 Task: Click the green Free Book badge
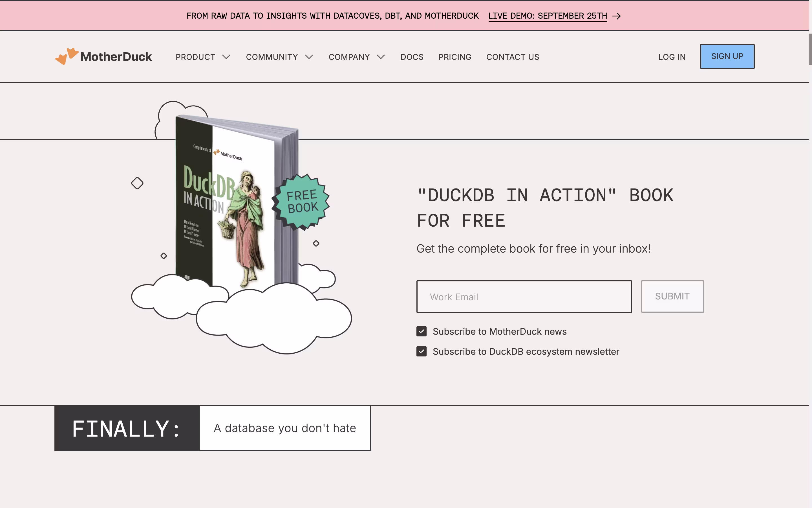pos(301,202)
